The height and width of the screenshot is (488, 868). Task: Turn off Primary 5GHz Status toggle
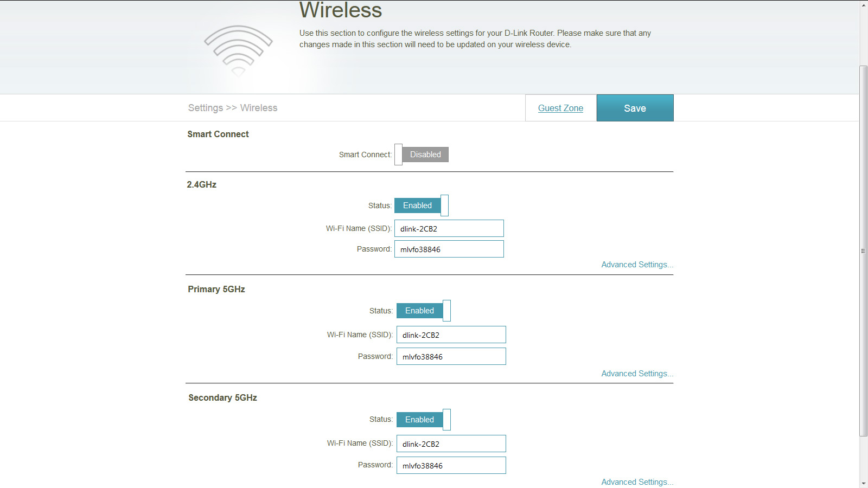[424, 311]
